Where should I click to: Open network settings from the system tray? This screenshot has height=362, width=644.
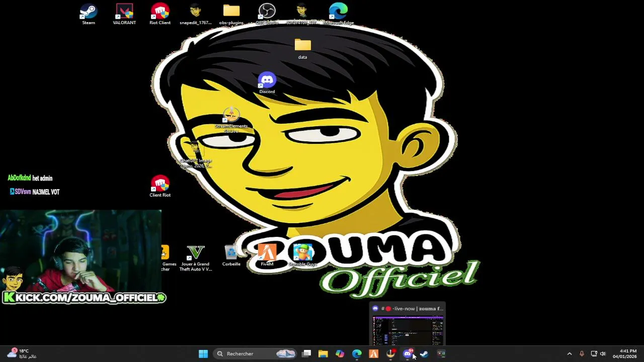[594, 354]
